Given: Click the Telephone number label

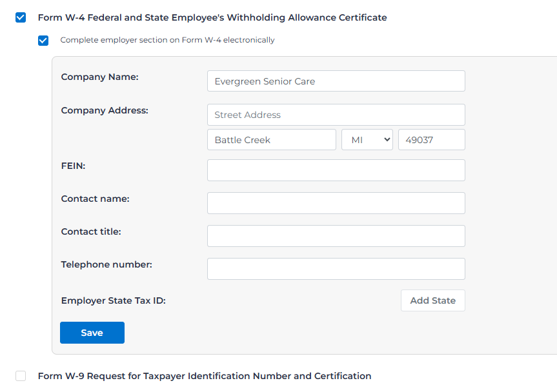Looking at the screenshot, I should point(106,264).
